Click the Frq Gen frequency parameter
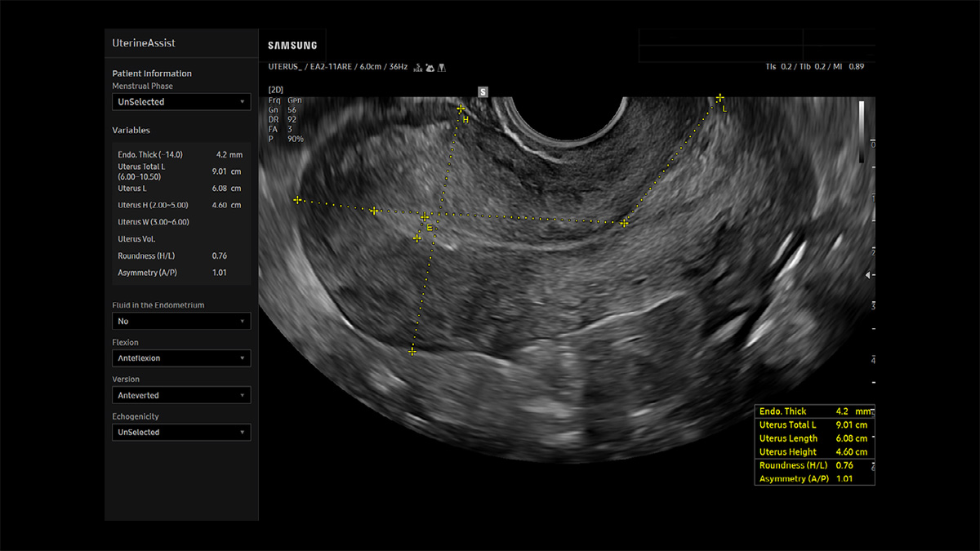The image size is (980, 551). (x=284, y=100)
